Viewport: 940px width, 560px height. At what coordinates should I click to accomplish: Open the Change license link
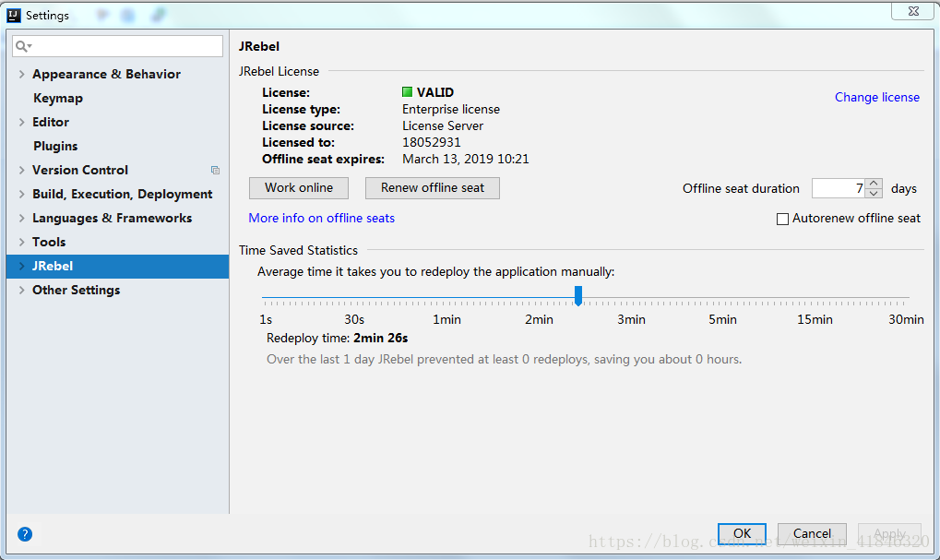pos(877,97)
